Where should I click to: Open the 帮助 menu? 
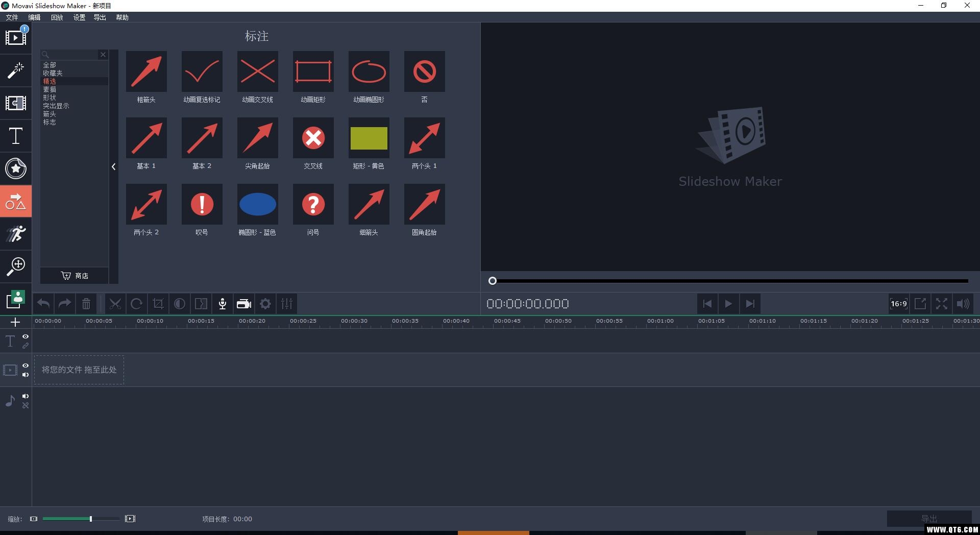coord(122,17)
